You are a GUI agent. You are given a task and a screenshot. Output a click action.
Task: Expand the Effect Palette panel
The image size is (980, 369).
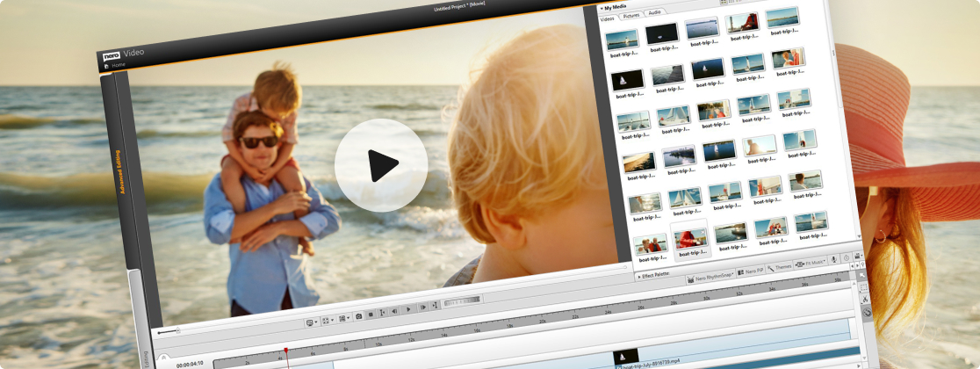coord(655,275)
